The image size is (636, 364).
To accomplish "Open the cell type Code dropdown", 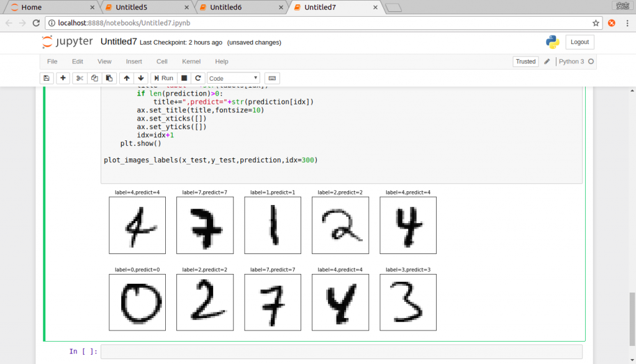I will [x=234, y=78].
